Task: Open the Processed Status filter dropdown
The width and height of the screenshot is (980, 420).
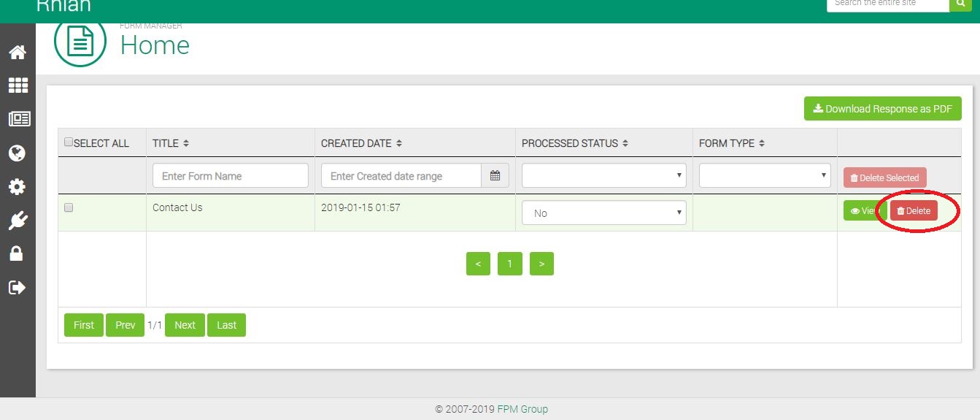Action: 603,175
